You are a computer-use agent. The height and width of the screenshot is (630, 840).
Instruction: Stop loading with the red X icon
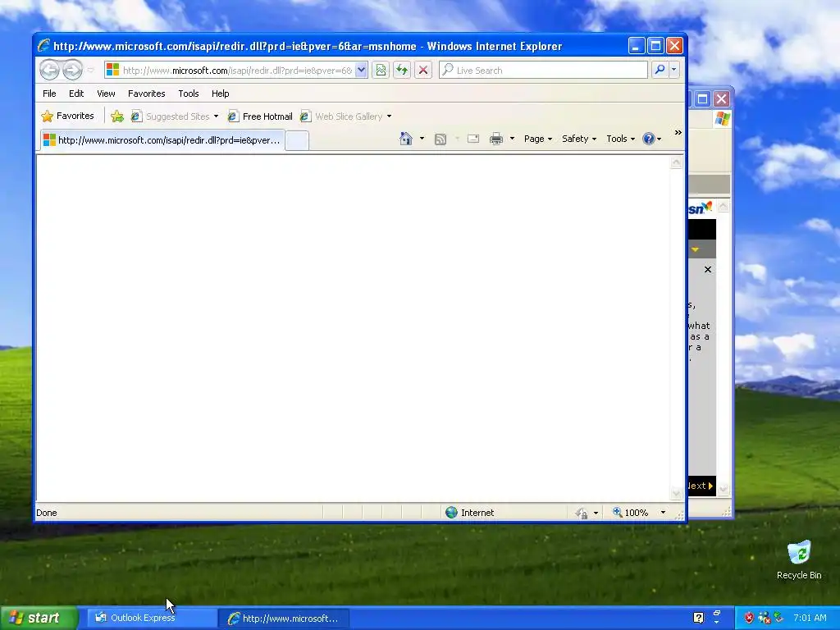tap(423, 71)
